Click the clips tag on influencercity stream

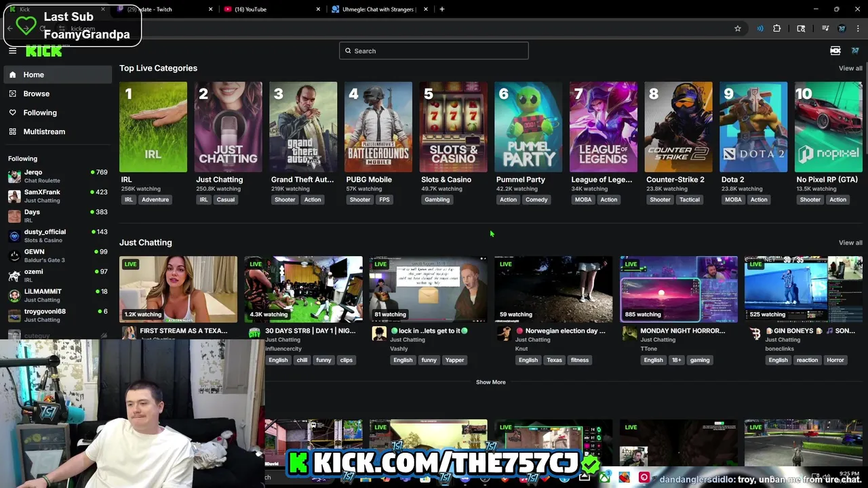347,360
